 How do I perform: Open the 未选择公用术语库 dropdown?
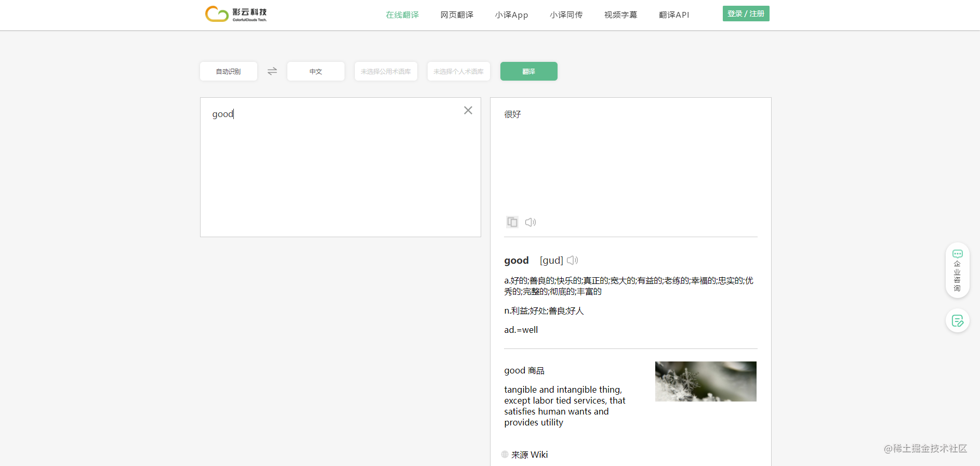[386, 71]
